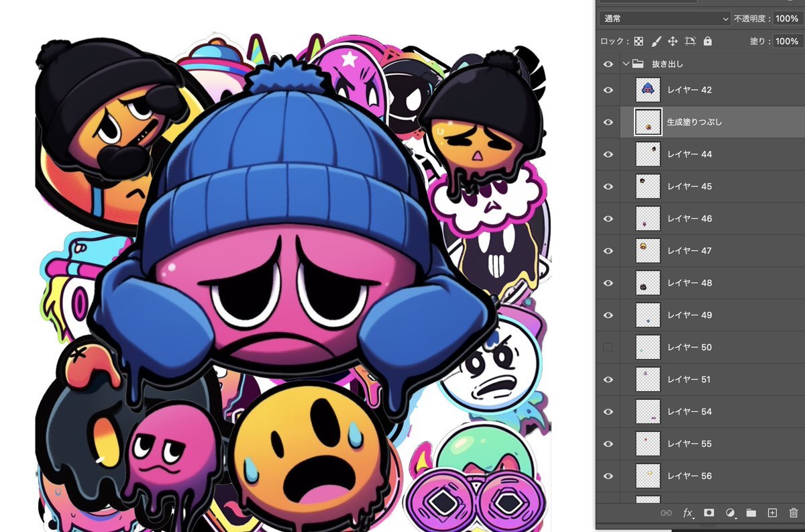Select the layer named レイヤー 48
Screen dimensions: 805x532
point(690,283)
